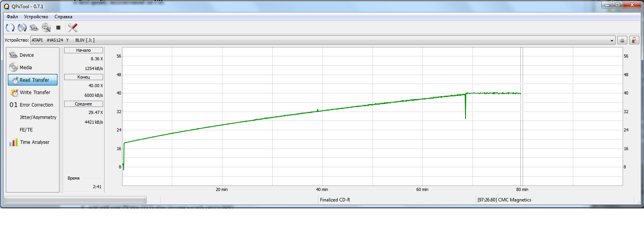Open the Устройство menu
The height and width of the screenshot is (252, 644).
(x=36, y=17)
